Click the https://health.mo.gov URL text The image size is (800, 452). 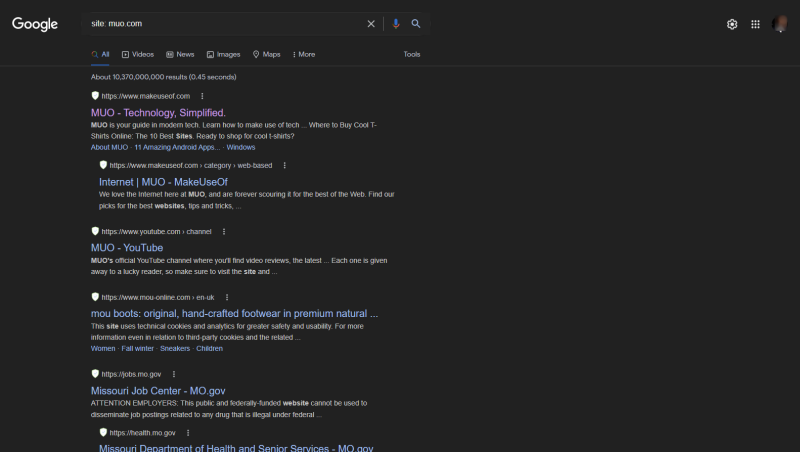[142, 433]
